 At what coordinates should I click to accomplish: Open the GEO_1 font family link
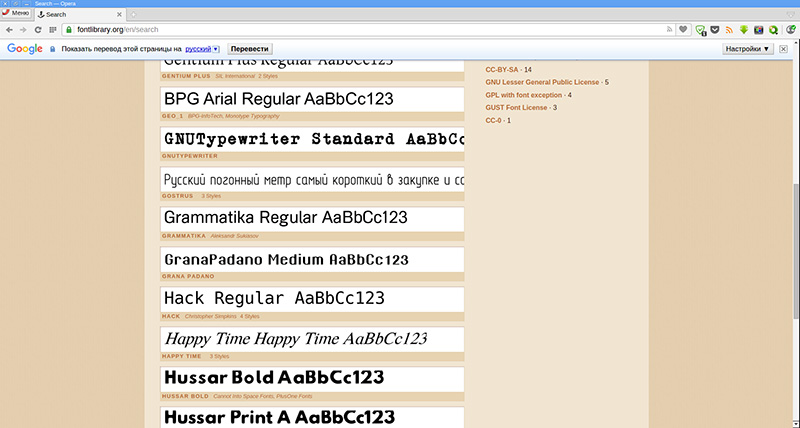(172, 116)
